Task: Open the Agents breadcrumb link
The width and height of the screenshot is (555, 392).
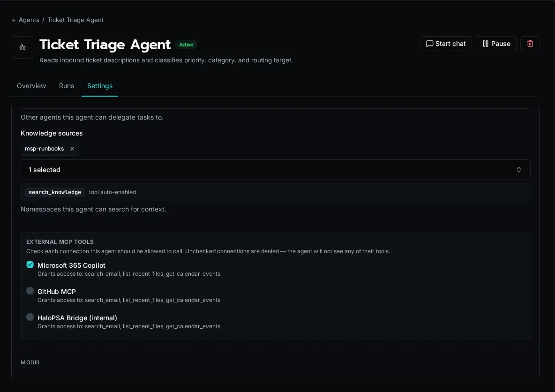Action: (x=29, y=20)
